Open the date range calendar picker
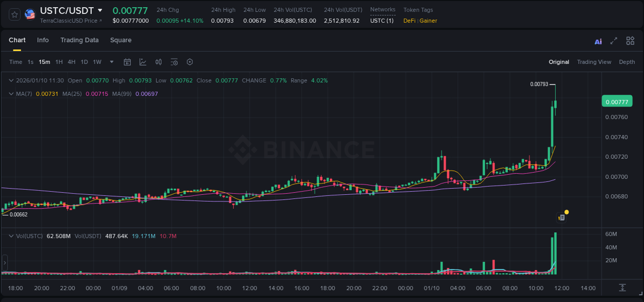The image size is (644, 302). pos(127,62)
